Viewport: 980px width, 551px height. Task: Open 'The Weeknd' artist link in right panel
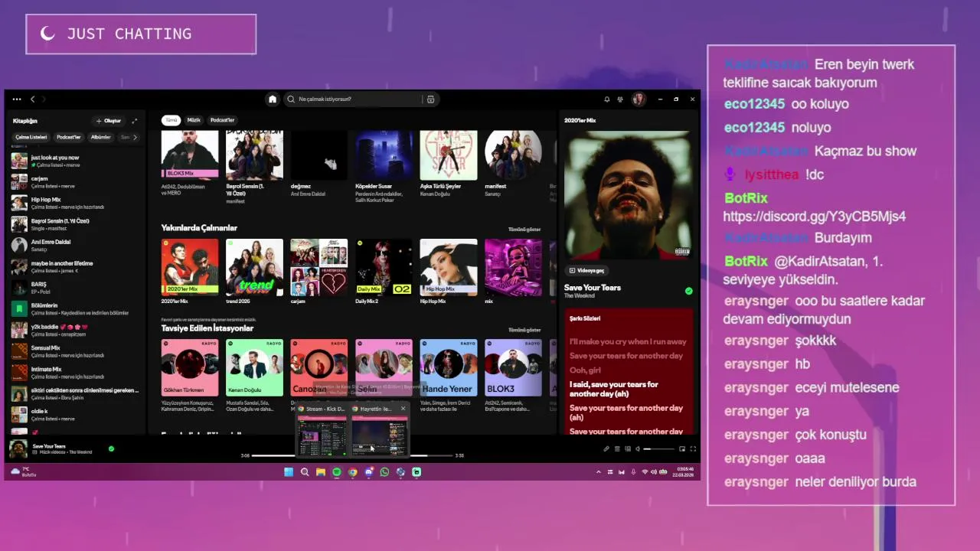tap(579, 296)
